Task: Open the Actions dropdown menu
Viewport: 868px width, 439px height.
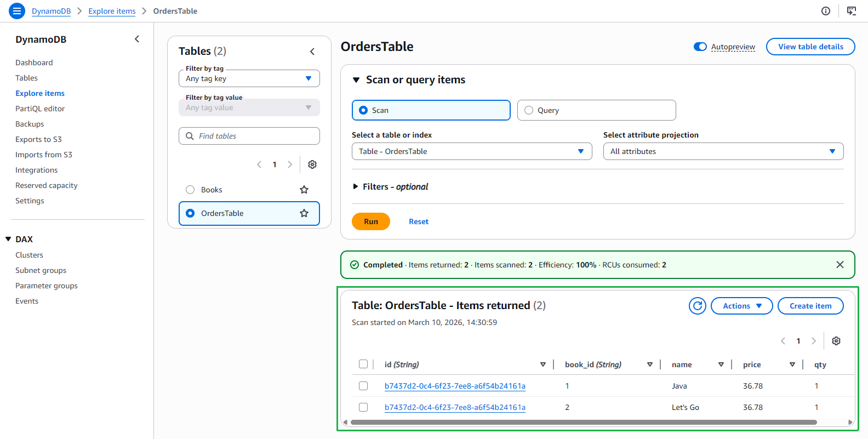Action: pyautogui.click(x=742, y=306)
